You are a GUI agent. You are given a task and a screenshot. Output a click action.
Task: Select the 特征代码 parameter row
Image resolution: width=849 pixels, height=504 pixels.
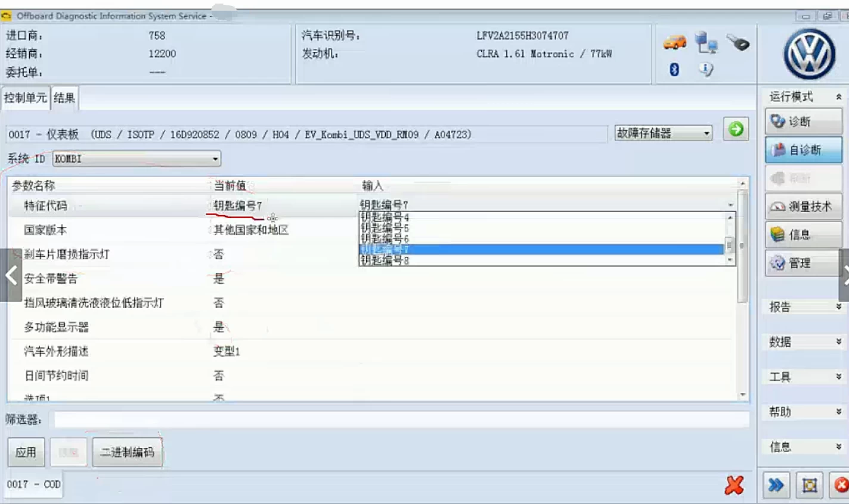(x=184, y=206)
